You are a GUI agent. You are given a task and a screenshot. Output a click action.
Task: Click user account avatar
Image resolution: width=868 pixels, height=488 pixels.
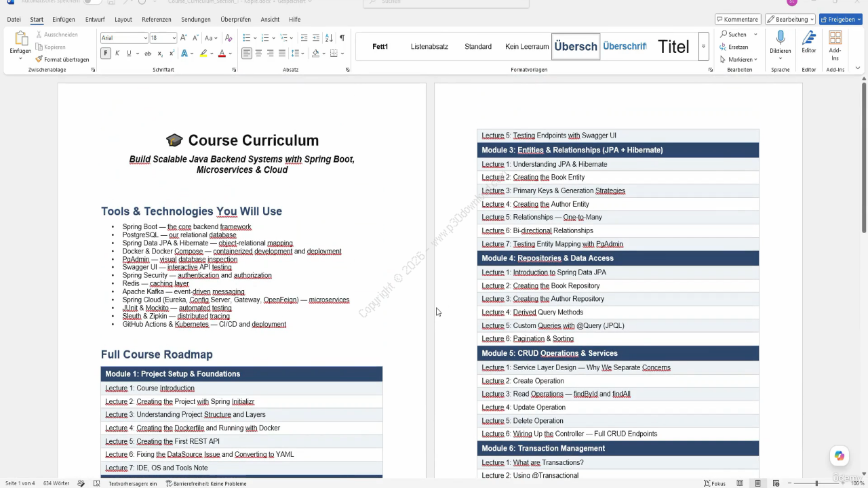[791, 2]
